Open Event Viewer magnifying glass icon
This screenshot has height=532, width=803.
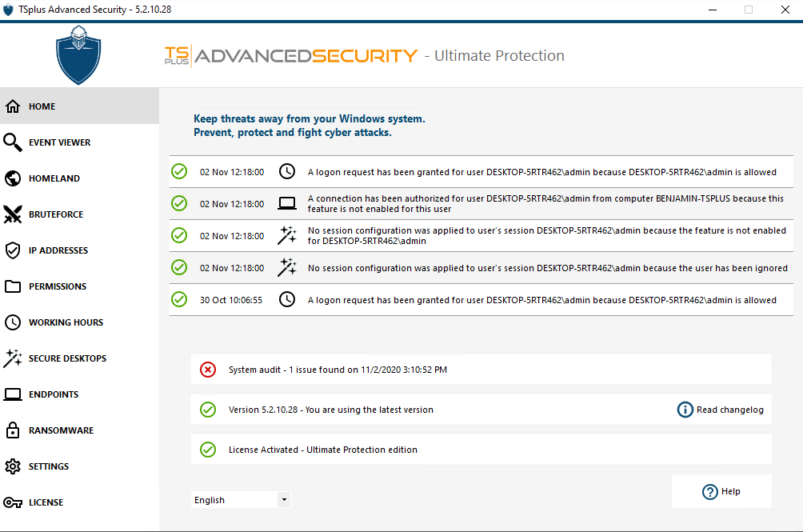13,142
